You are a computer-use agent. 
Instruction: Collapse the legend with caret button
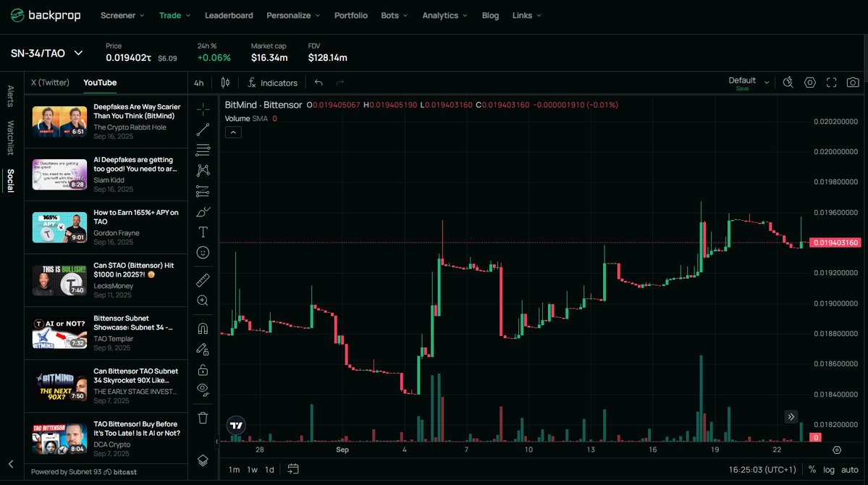pyautogui.click(x=233, y=132)
